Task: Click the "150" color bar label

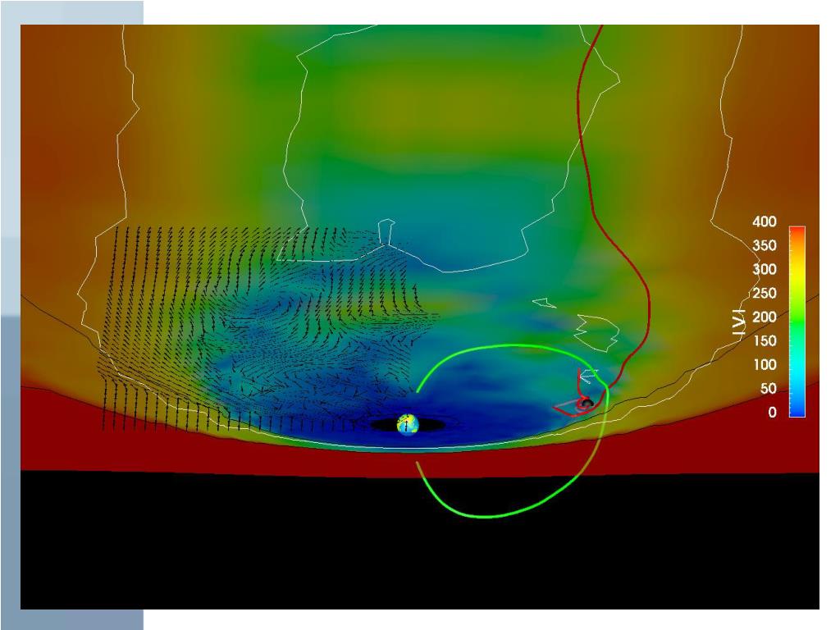Action: (x=764, y=340)
